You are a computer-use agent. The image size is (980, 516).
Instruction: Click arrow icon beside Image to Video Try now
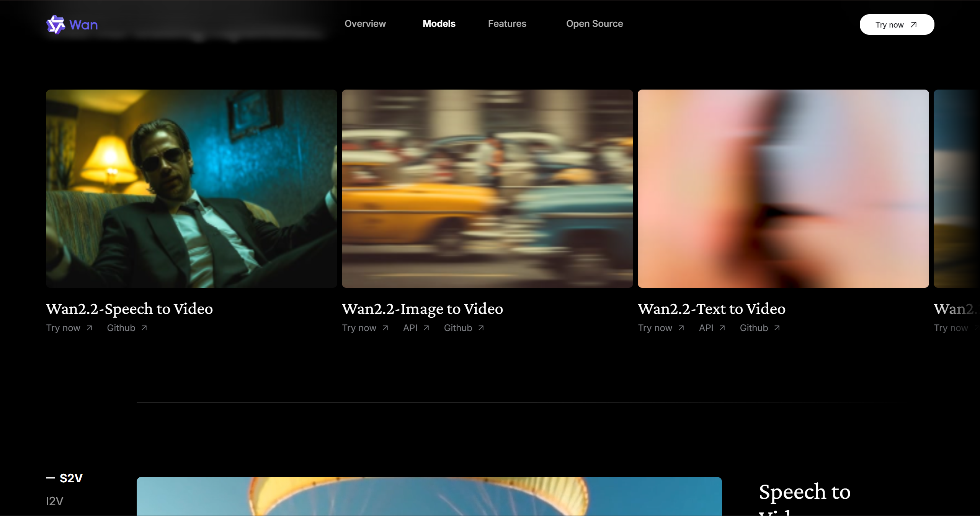[x=385, y=328]
